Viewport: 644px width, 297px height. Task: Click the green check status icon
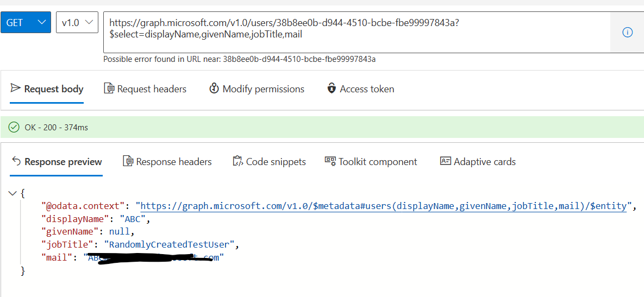pos(14,128)
